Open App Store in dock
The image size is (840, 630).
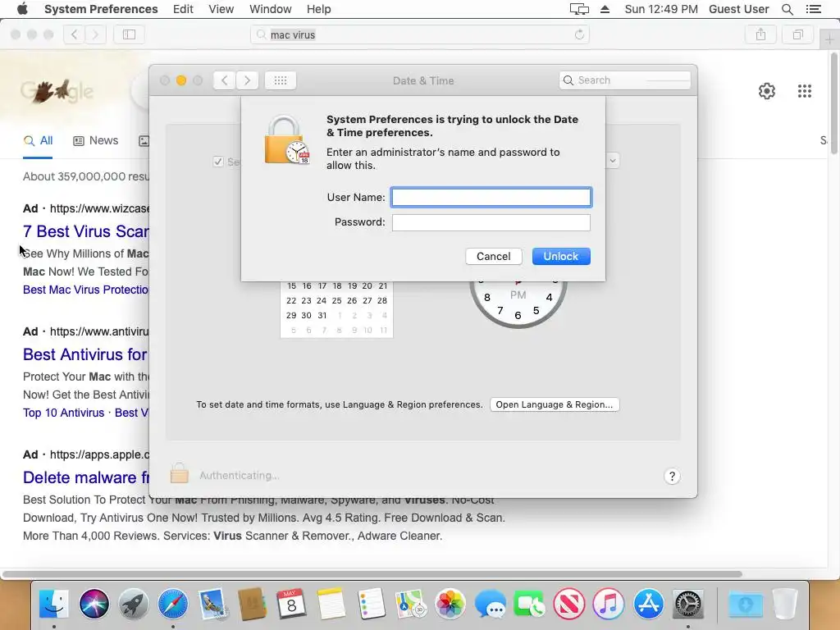(x=648, y=604)
